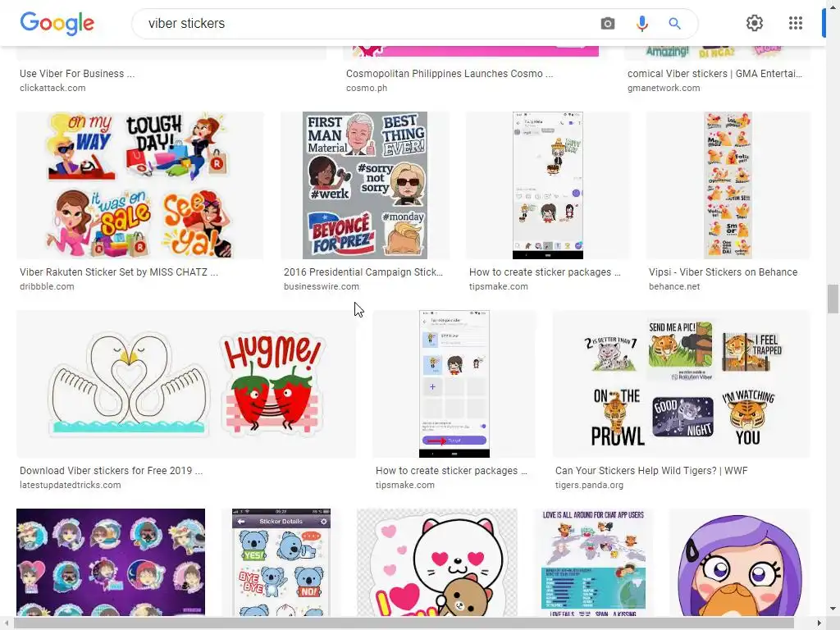Open the Google apps grid
The image size is (840, 630).
coord(796,23)
